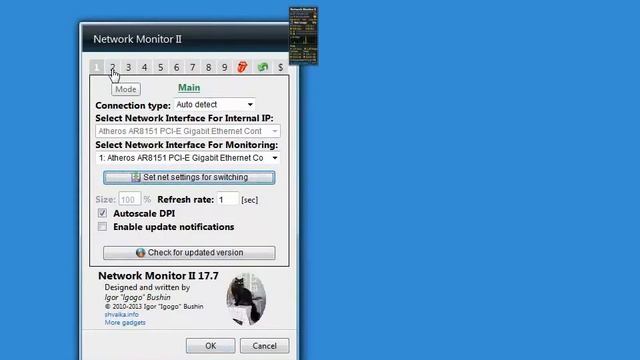Enable update notifications checkbox

coord(102,227)
